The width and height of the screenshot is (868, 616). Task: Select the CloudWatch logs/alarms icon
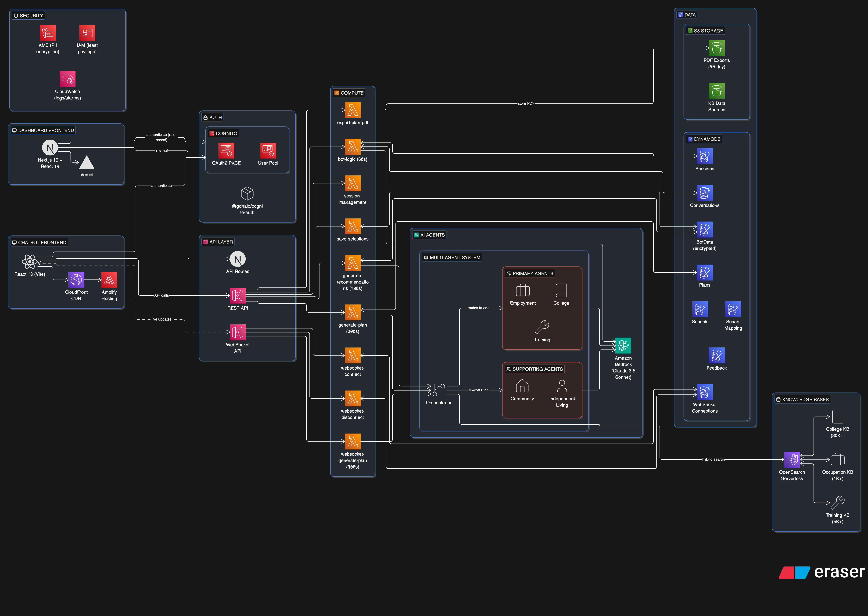(68, 79)
